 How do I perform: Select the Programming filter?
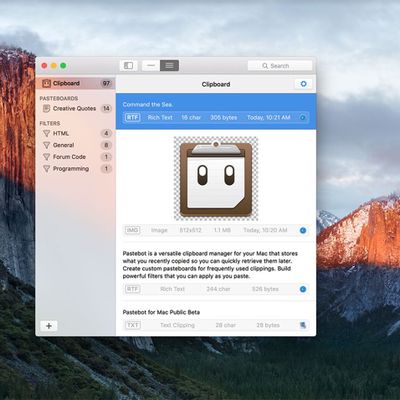pos(75,169)
